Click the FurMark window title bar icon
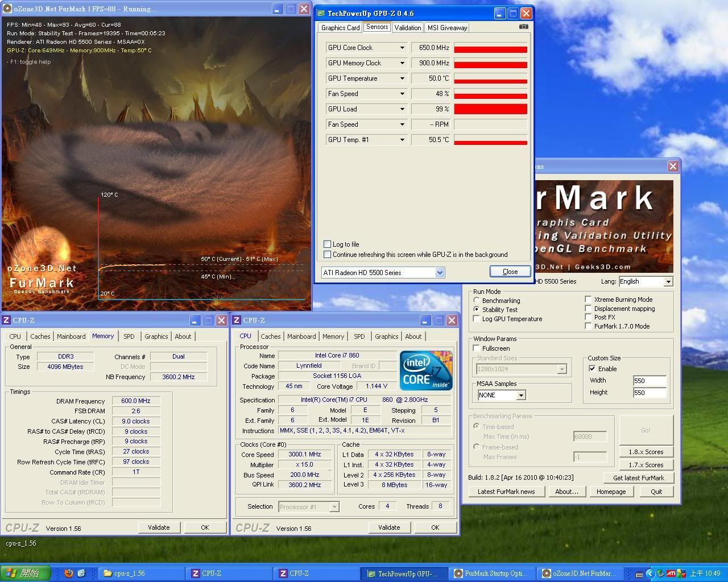Image resolution: width=728 pixels, height=582 pixels. (x=7, y=9)
